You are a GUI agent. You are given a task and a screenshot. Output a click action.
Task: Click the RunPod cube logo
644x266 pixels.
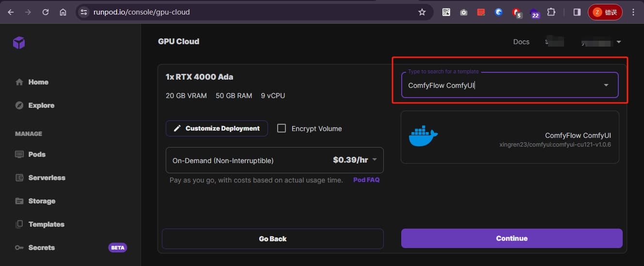[19, 43]
